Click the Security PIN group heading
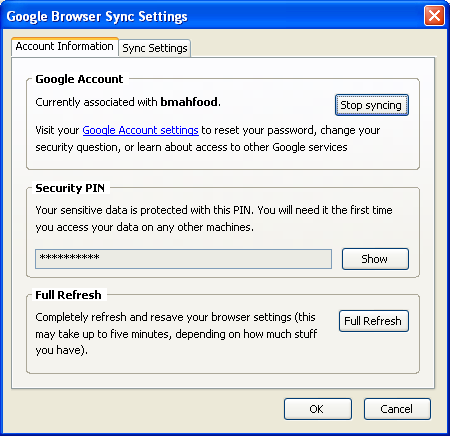Screen dimensions: 450x436 tap(70, 188)
